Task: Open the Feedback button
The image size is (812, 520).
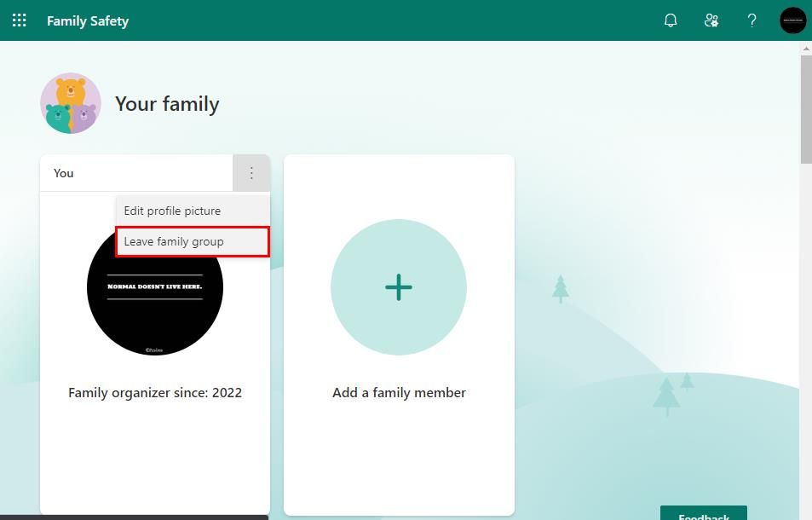Action: (x=703, y=513)
